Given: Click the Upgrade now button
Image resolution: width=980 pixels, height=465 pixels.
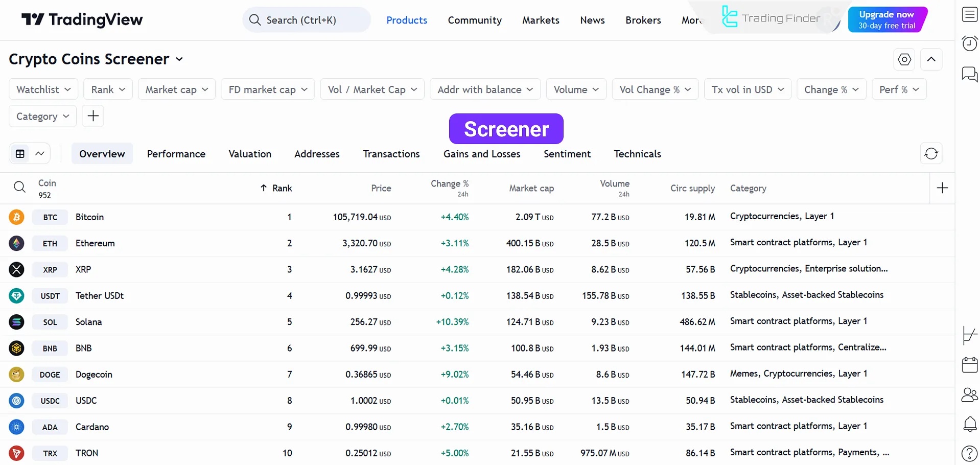Looking at the screenshot, I should [x=886, y=19].
